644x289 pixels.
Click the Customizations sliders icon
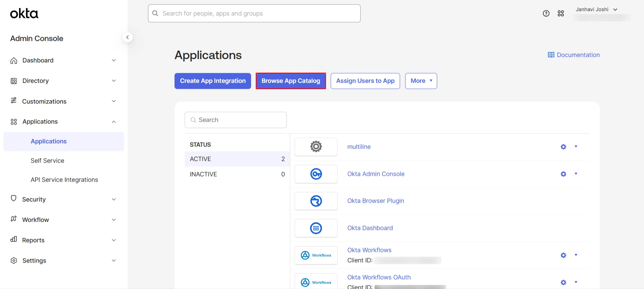point(14,101)
